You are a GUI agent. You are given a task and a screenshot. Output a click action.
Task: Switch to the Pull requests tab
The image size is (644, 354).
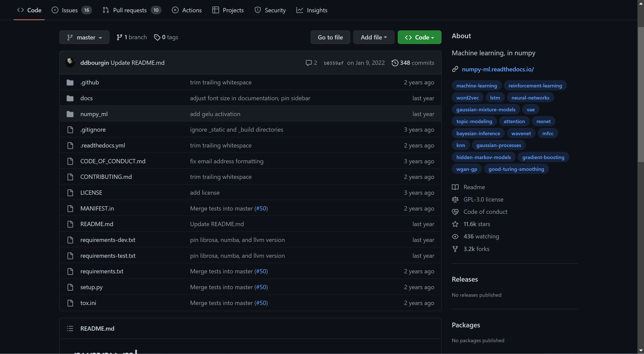132,10
